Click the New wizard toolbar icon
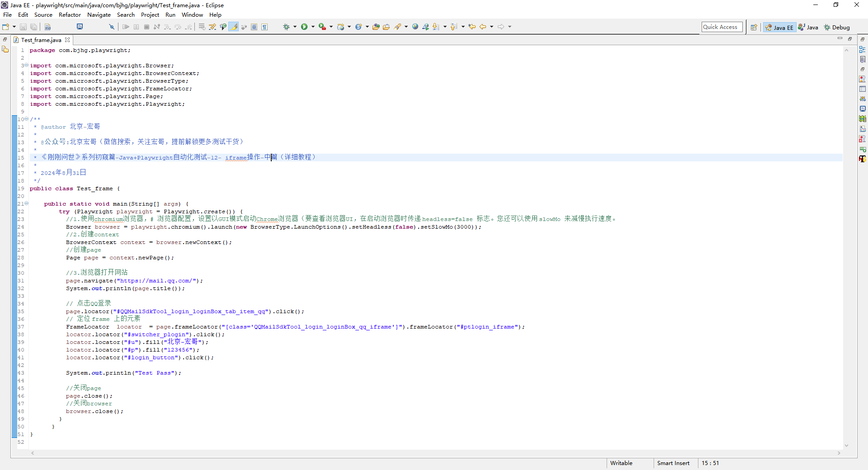This screenshot has height=470, width=868. coord(5,27)
